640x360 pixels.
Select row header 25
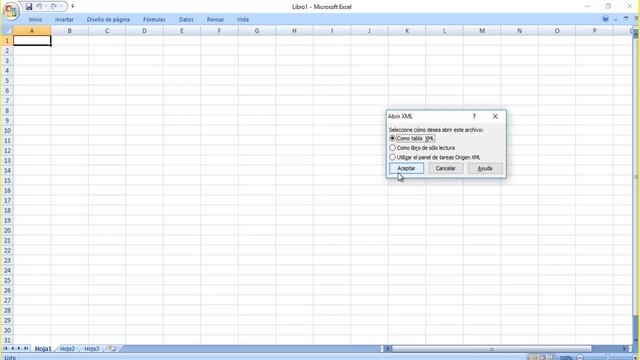pyautogui.click(x=7, y=280)
